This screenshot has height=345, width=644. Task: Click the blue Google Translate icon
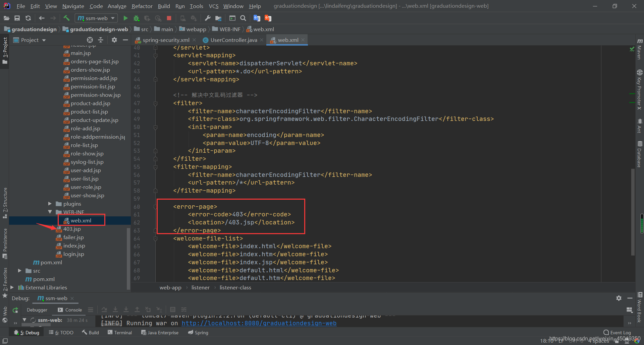pyautogui.click(x=257, y=18)
